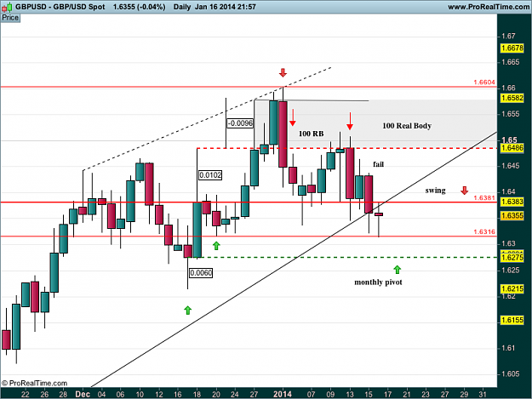Select the 1.6215 yellow price tag
Screen dimensions: 532x399
(512, 288)
